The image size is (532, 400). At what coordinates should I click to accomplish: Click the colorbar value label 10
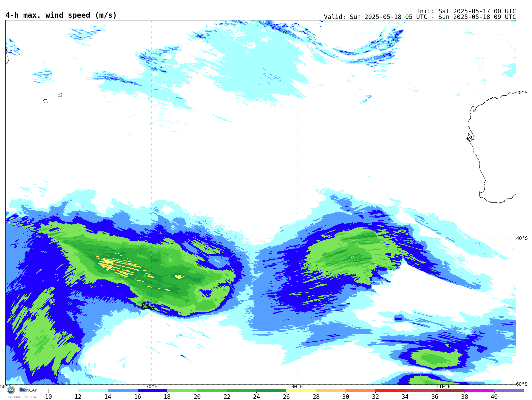click(49, 397)
